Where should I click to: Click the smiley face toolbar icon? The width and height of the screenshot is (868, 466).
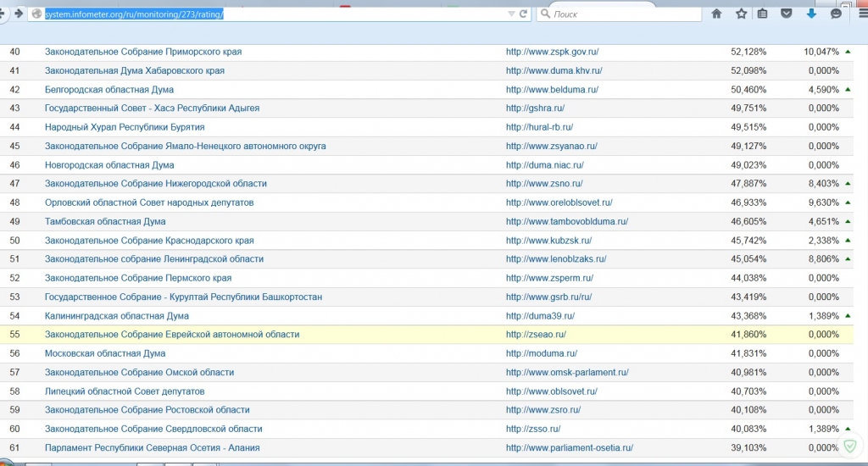[836, 14]
